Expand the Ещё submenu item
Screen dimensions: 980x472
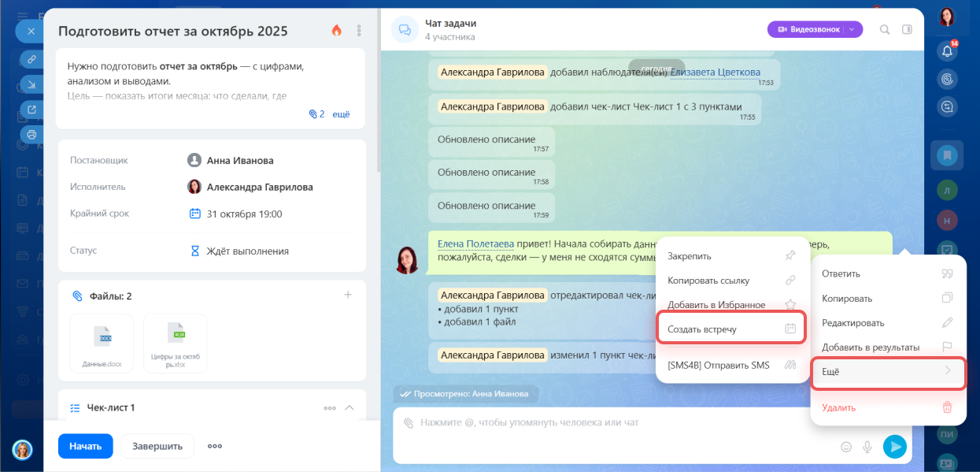click(x=888, y=371)
